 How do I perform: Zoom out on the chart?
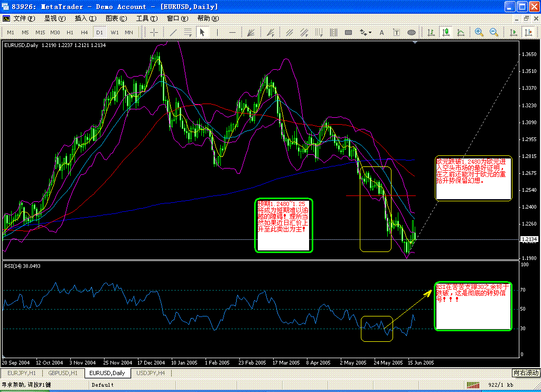tap(494, 32)
